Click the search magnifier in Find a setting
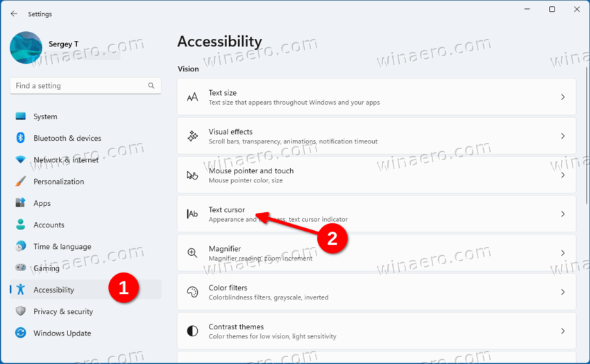Screen dimensions: 590x364 151,86
